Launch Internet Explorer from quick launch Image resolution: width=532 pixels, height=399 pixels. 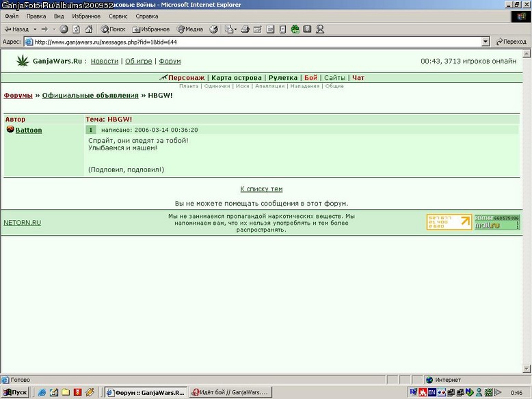(x=42, y=392)
